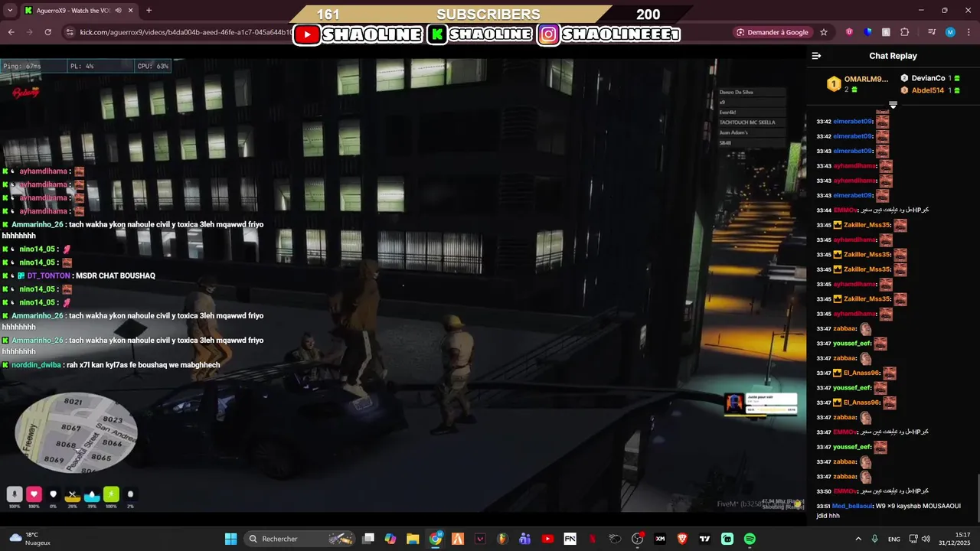
Task: Open the media controls music-note icon
Action: (931, 32)
